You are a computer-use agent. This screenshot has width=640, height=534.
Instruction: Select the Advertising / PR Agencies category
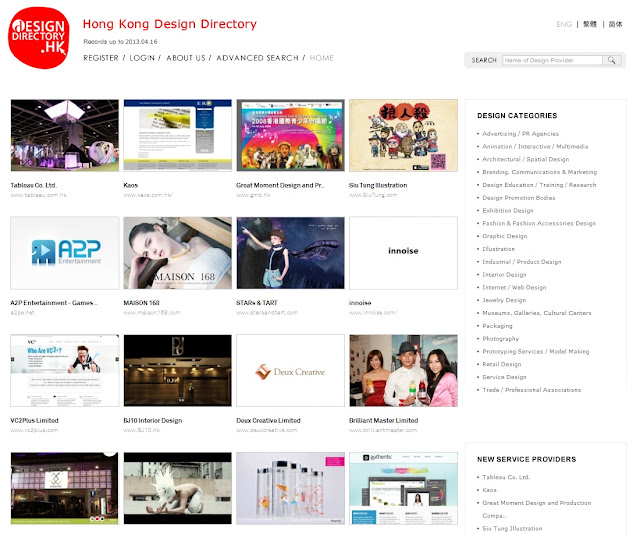coord(520,134)
